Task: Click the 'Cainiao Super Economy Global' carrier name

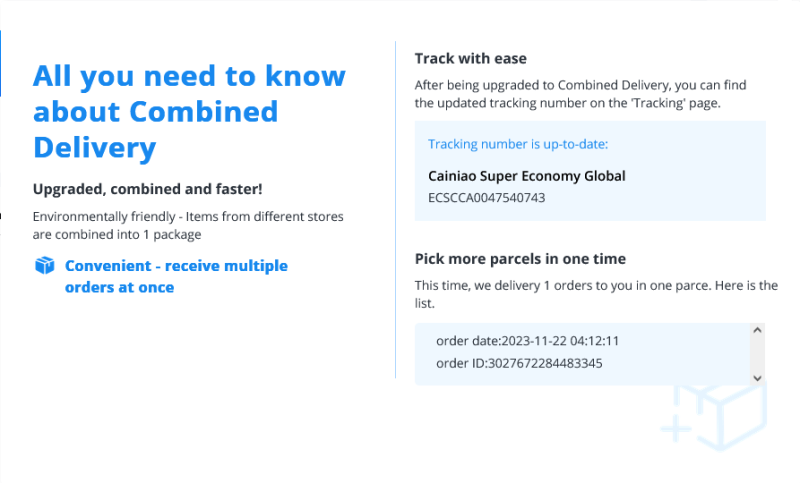Action: [x=526, y=176]
